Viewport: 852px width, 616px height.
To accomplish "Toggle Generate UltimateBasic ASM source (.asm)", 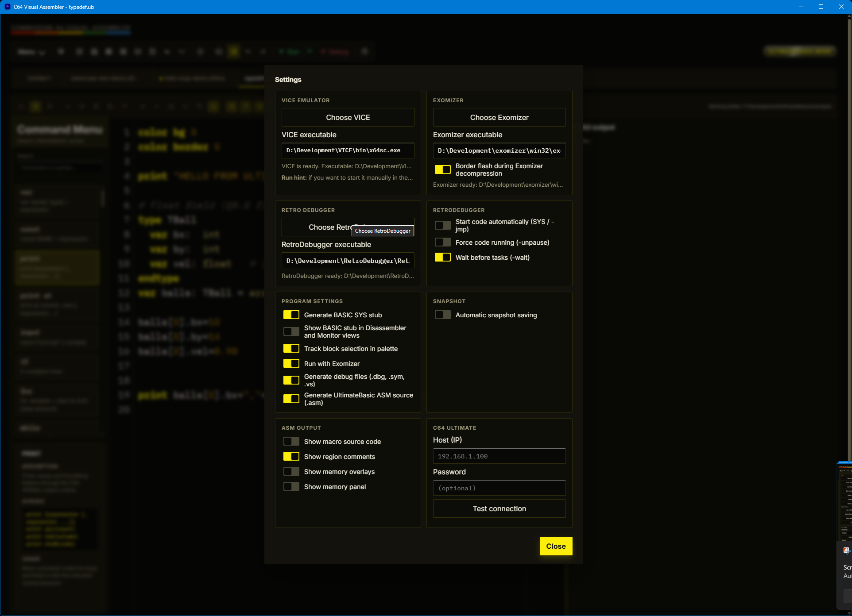I will pyautogui.click(x=291, y=399).
